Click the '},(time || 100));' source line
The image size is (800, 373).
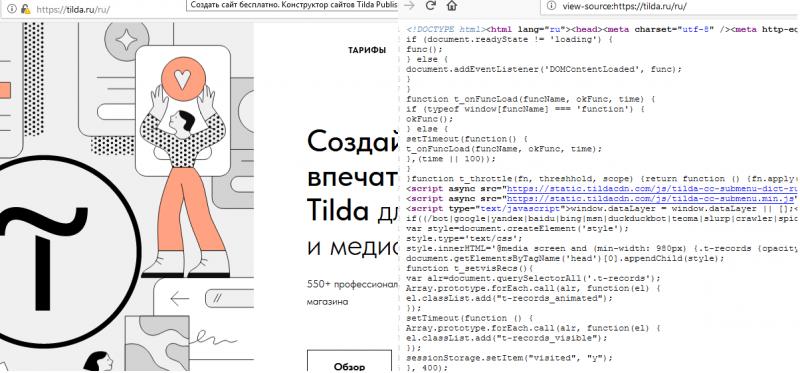pyautogui.click(x=451, y=159)
